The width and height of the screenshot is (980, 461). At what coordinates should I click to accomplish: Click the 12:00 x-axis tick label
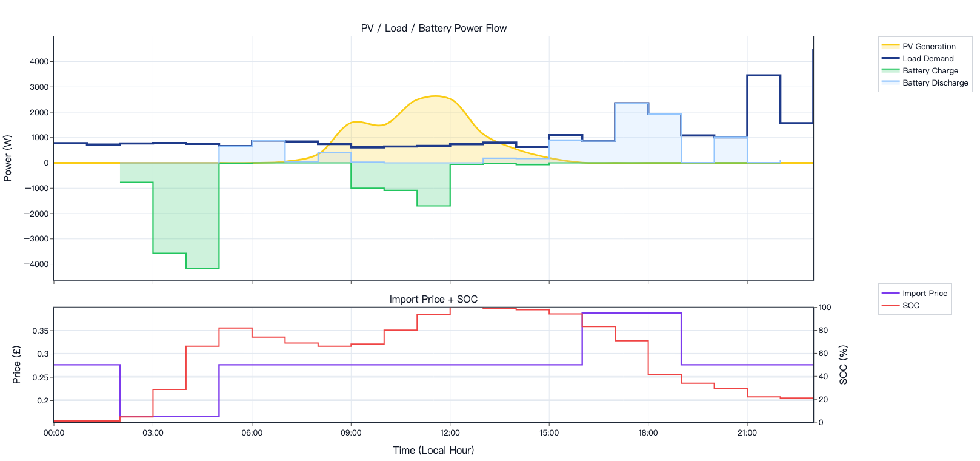tap(450, 432)
